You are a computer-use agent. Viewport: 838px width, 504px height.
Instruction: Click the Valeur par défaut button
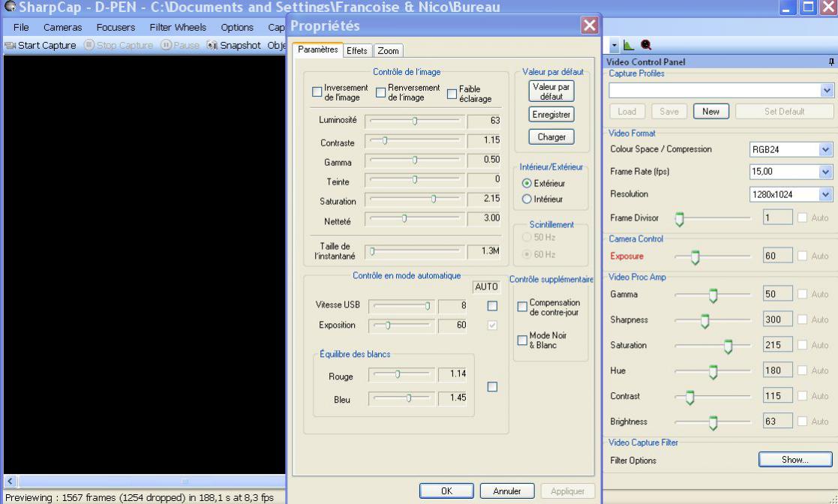pos(551,91)
